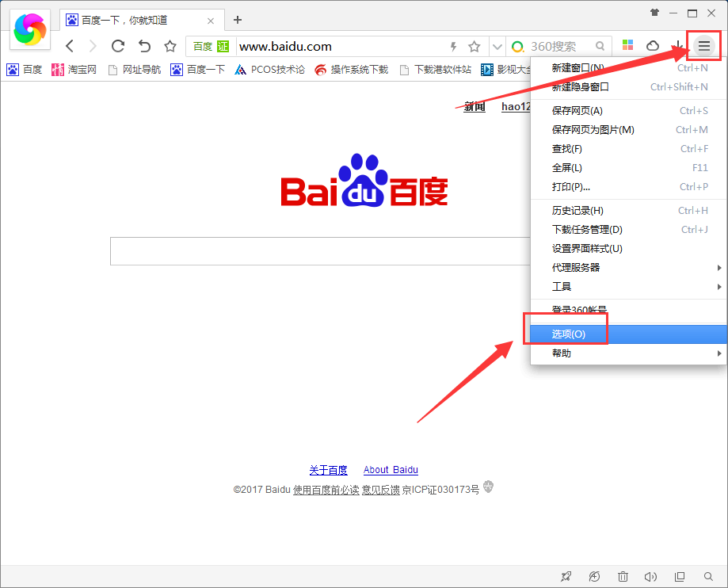This screenshot has width=728, height=588.
Task: Select 设置界面样式(U) menu item
Action: [x=629, y=249]
